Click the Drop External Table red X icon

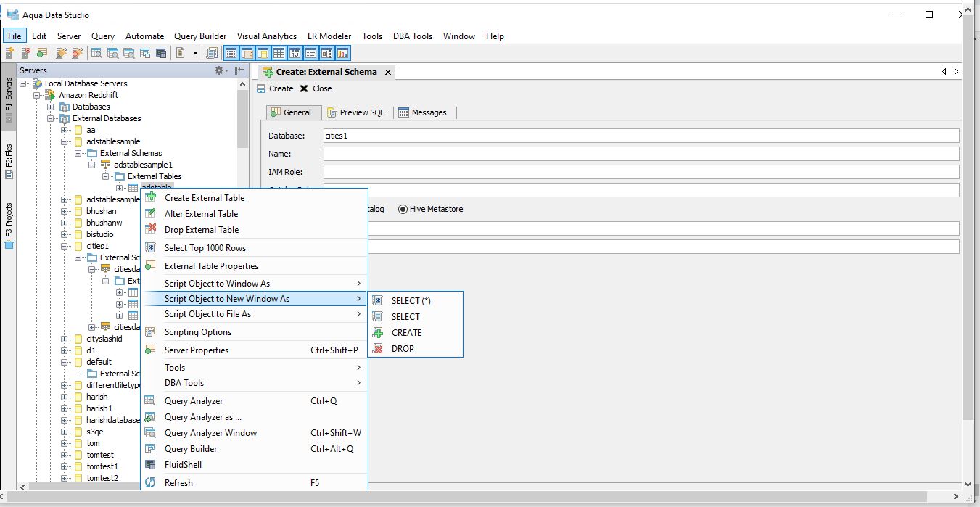coord(150,229)
